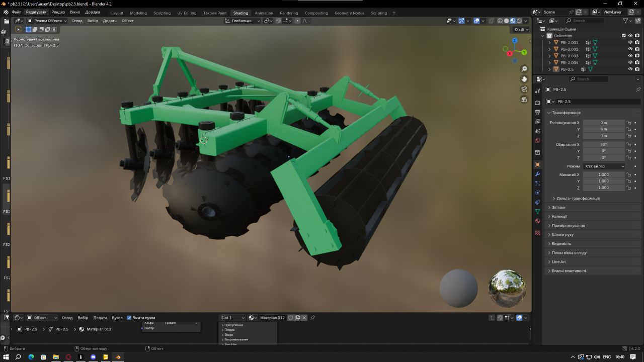Image resolution: width=644 pixels, height=362 pixels.
Task: Lock the Обертання X value
Action: tap(628, 144)
